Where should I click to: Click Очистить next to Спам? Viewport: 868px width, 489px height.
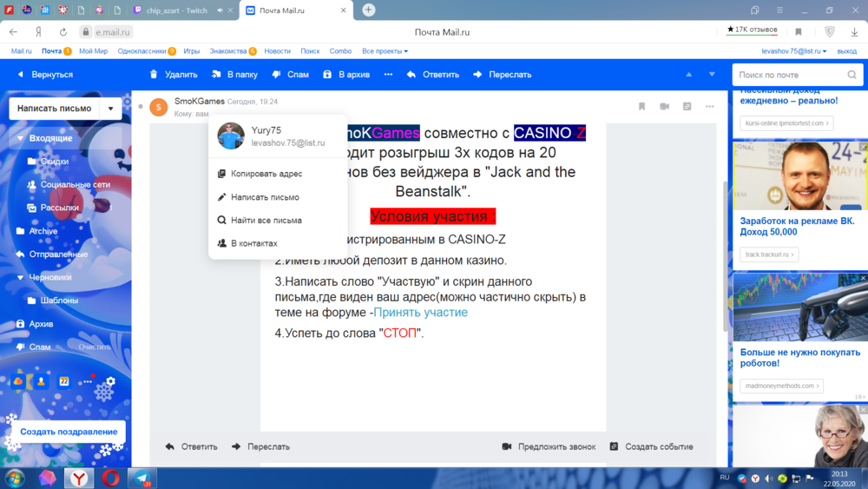(x=95, y=347)
